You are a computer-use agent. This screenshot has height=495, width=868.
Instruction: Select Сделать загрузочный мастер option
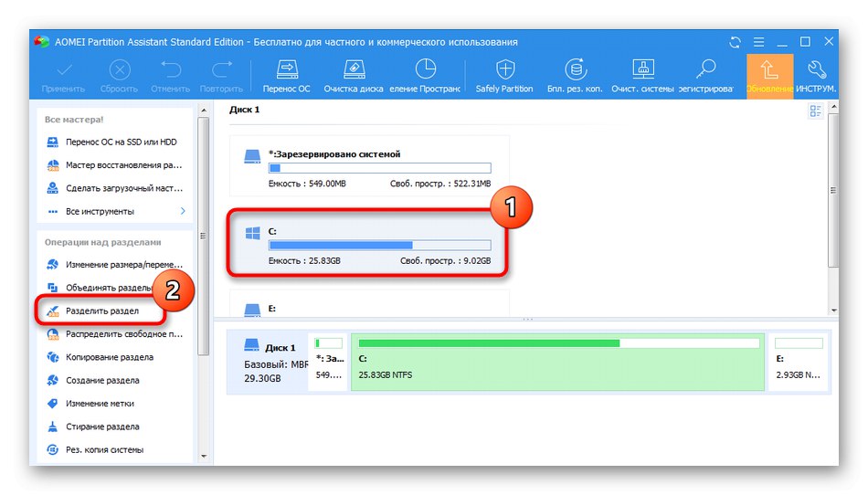click(x=115, y=189)
